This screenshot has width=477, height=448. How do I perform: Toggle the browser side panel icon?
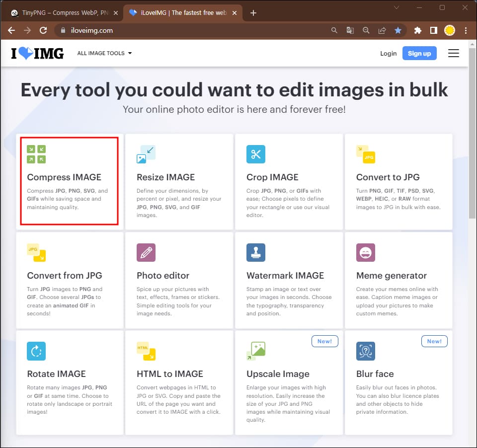click(x=433, y=30)
